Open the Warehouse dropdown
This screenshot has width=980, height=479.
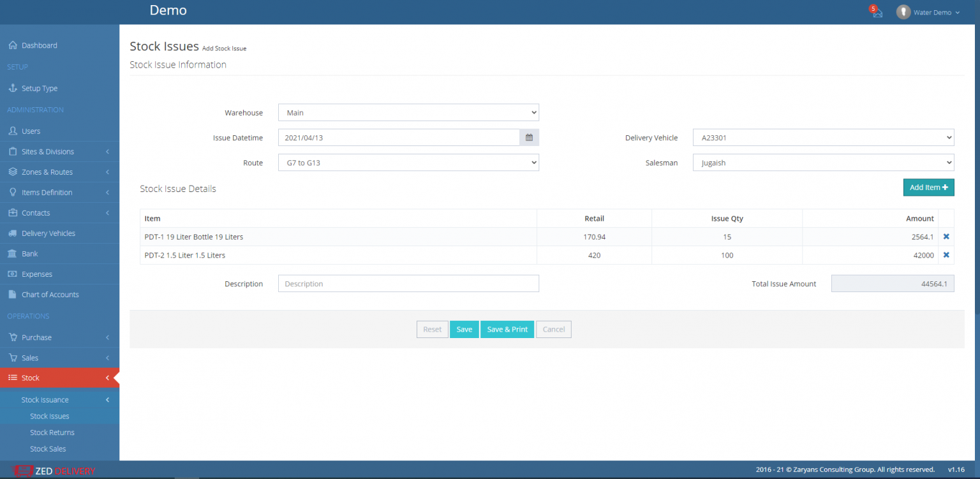click(408, 113)
